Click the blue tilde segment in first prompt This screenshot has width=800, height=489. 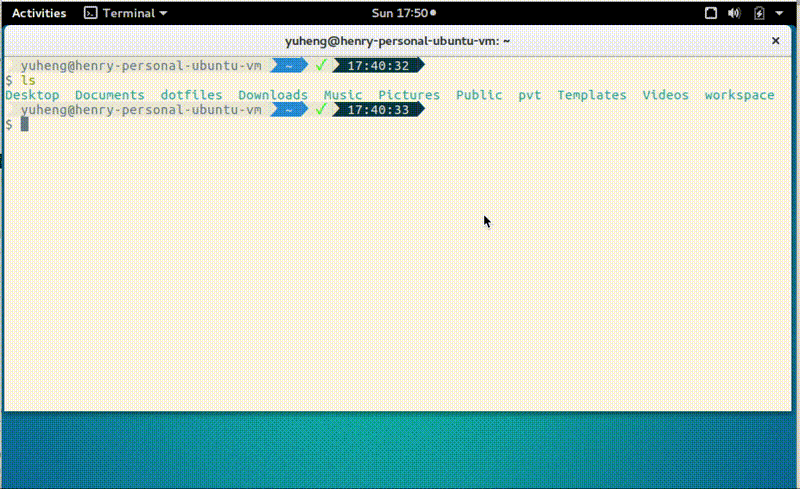[x=288, y=65]
